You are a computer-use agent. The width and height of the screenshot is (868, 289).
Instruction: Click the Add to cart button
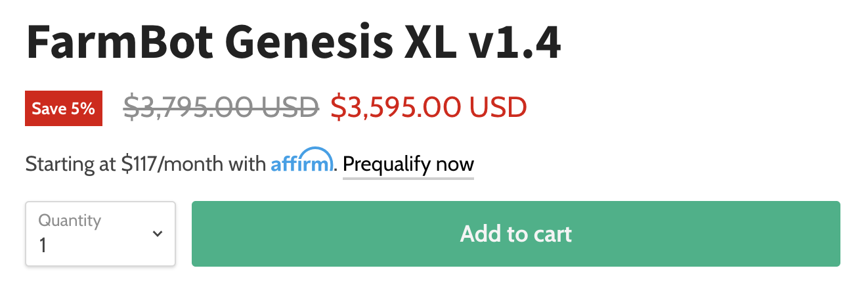click(x=515, y=234)
